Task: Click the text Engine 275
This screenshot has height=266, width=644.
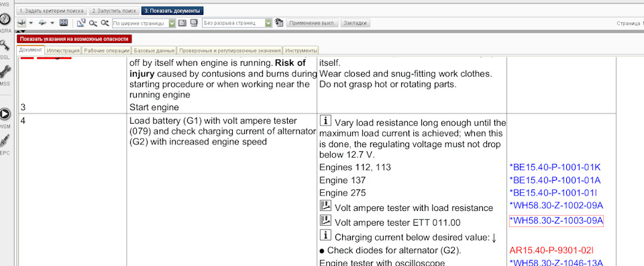Action: (x=343, y=193)
